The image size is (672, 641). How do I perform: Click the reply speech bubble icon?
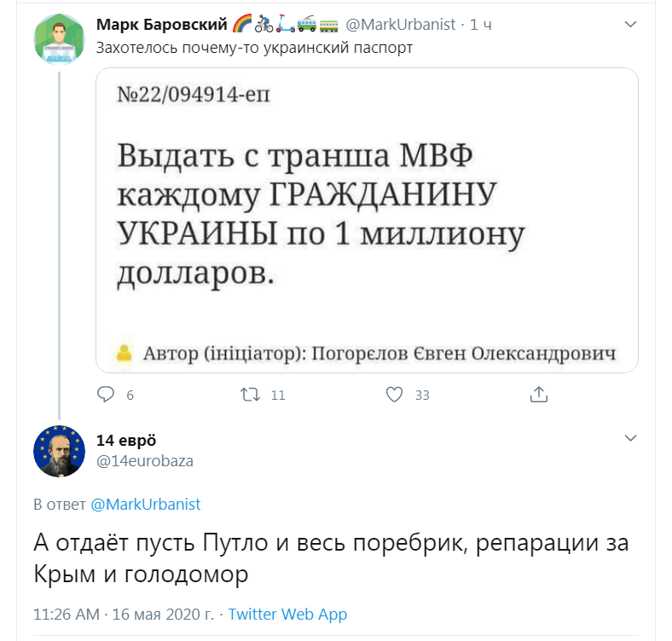[x=106, y=395]
